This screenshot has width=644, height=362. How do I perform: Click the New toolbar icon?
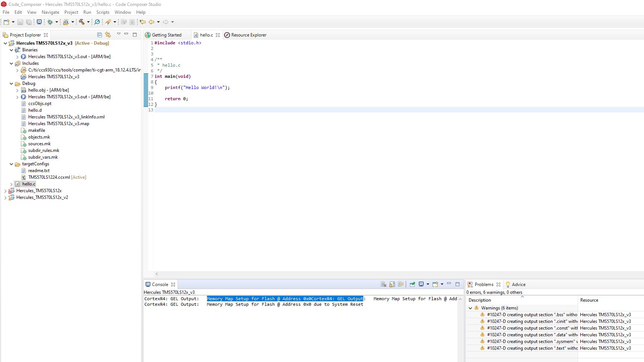click(x=6, y=22)
